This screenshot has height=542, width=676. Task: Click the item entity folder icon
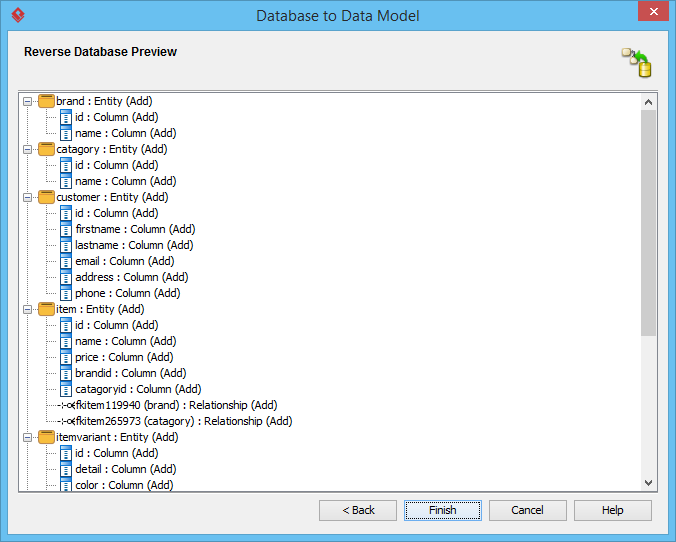(x=46, y=309)
